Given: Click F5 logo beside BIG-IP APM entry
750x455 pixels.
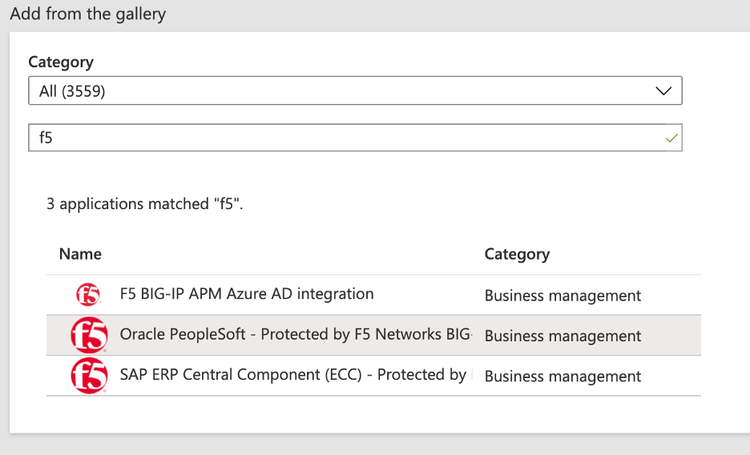Looking at the screenshot, I should [x=89, y=295].
